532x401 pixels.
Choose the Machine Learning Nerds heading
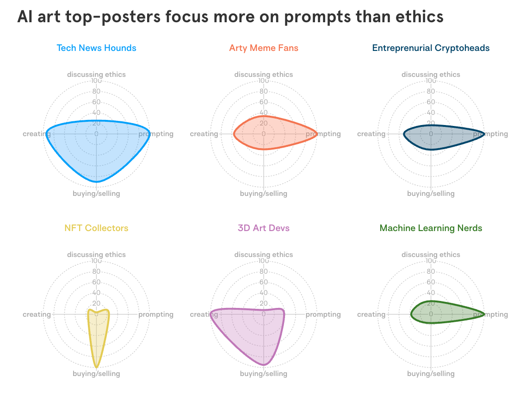point(431,228)
